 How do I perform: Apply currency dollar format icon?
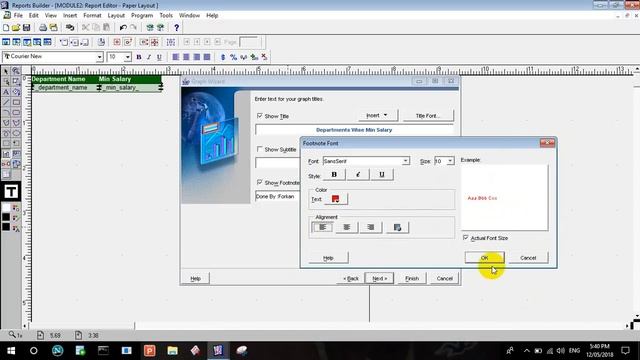pyautogui.click(x=223, y=57)
